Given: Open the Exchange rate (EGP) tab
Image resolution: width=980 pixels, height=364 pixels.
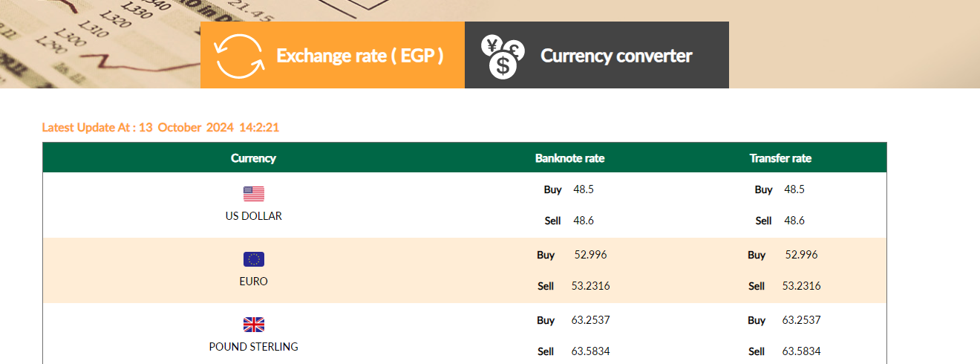Looking at the screenshot, I should pyautogui.click(x=359, y=56).
